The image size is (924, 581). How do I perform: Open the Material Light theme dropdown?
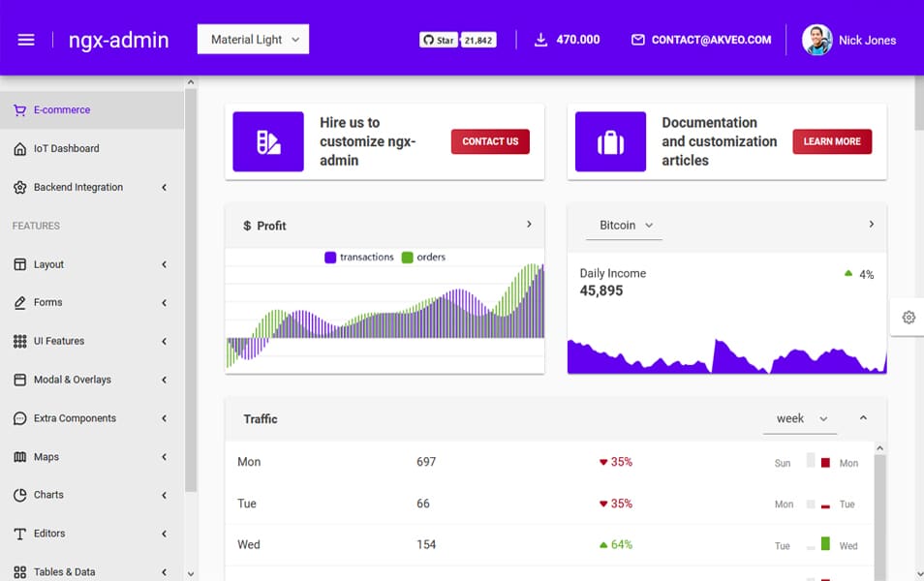(x=253, y=40)
